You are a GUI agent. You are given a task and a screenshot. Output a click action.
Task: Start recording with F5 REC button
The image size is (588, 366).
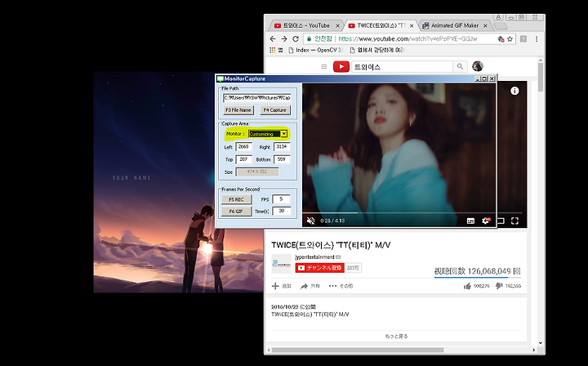point(236,199)
